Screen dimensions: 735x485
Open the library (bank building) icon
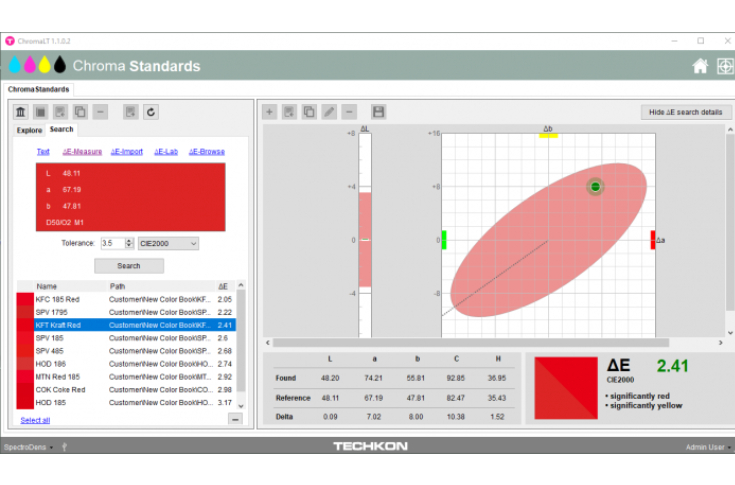coord(21,112)
